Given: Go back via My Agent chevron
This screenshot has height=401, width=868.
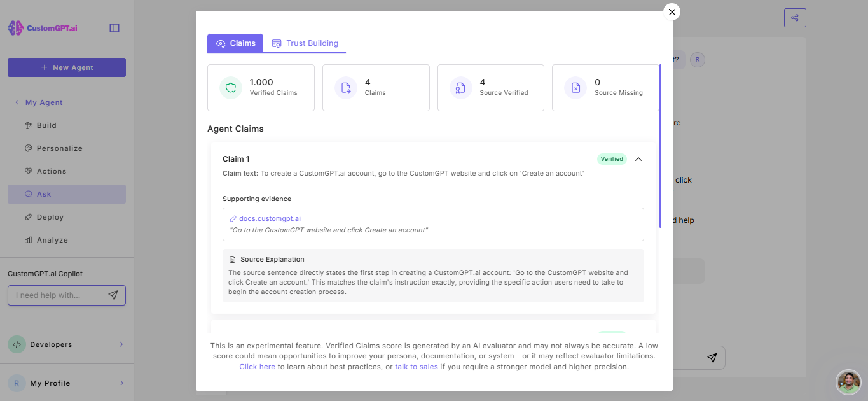Looking at the screenshot, I should [17, 102].
